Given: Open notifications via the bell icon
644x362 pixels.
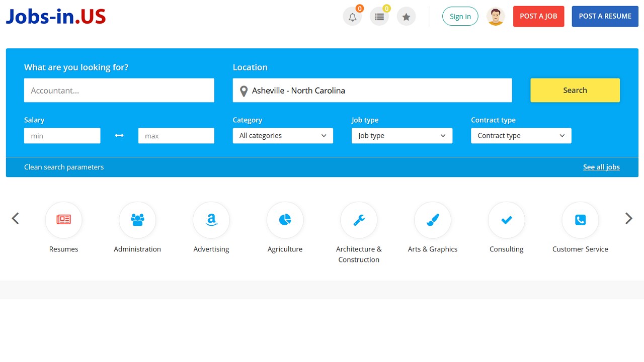Looking at the screenshot, I should click(x=352, y=16).
